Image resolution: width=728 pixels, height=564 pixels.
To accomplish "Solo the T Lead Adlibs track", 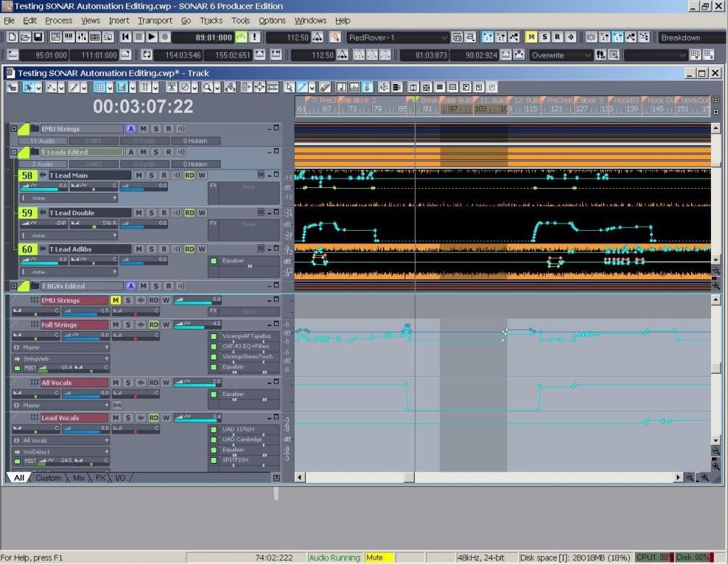I will click(x=152, y=249).
